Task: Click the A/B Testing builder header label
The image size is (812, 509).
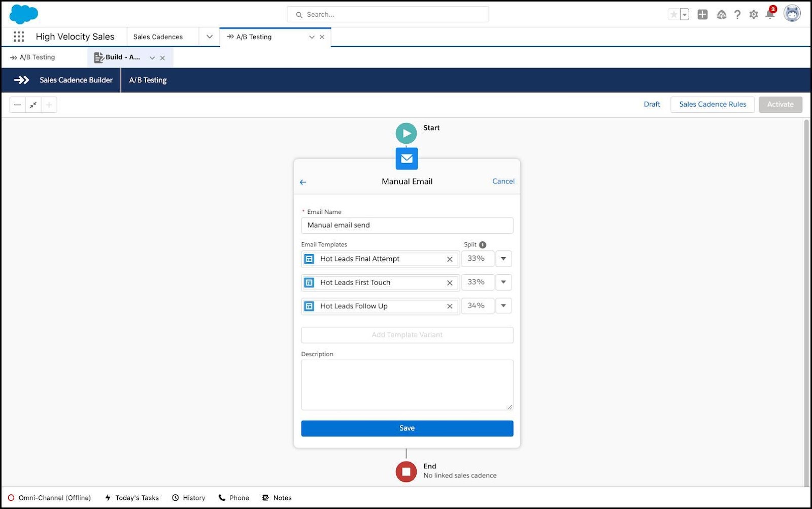Action: click(x=148, y=80)
